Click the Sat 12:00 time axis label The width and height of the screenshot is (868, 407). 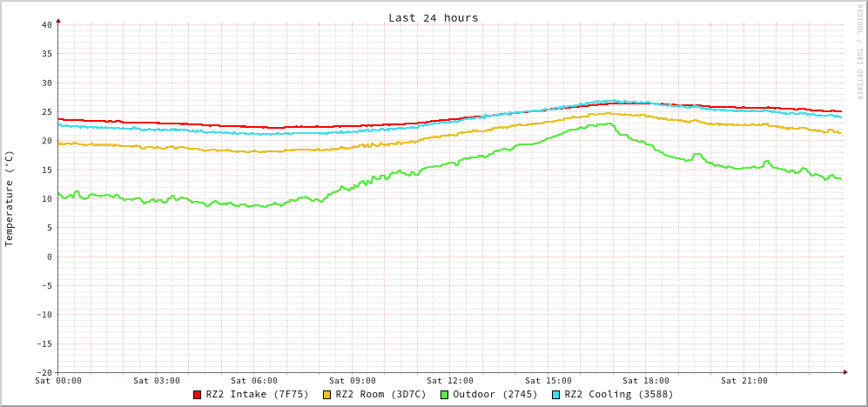coord(450,380)
